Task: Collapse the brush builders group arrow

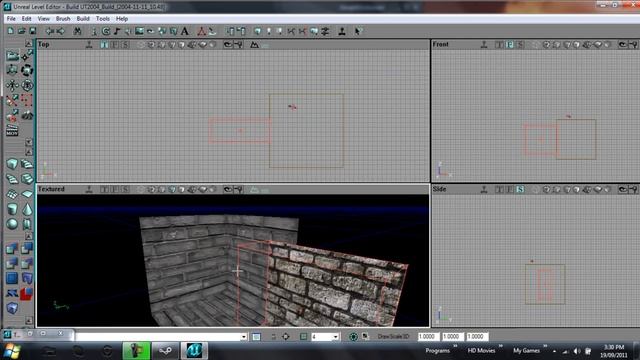Action: point(29,152)
